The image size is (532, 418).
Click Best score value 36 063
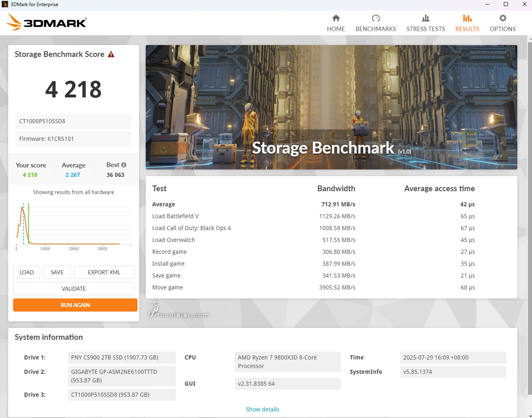coord(115,175)
